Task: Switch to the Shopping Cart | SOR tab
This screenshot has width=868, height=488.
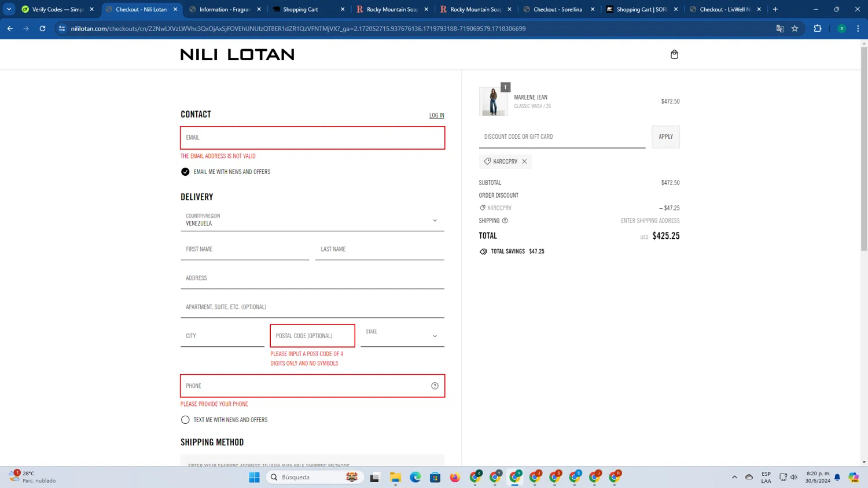Action: (641, 9)
